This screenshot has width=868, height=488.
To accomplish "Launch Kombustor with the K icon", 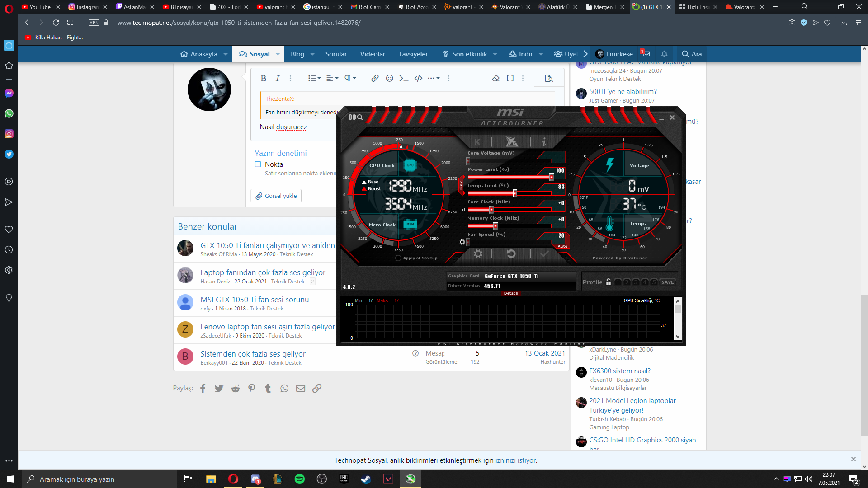I will pyautogui.click(x=477, y=142).
